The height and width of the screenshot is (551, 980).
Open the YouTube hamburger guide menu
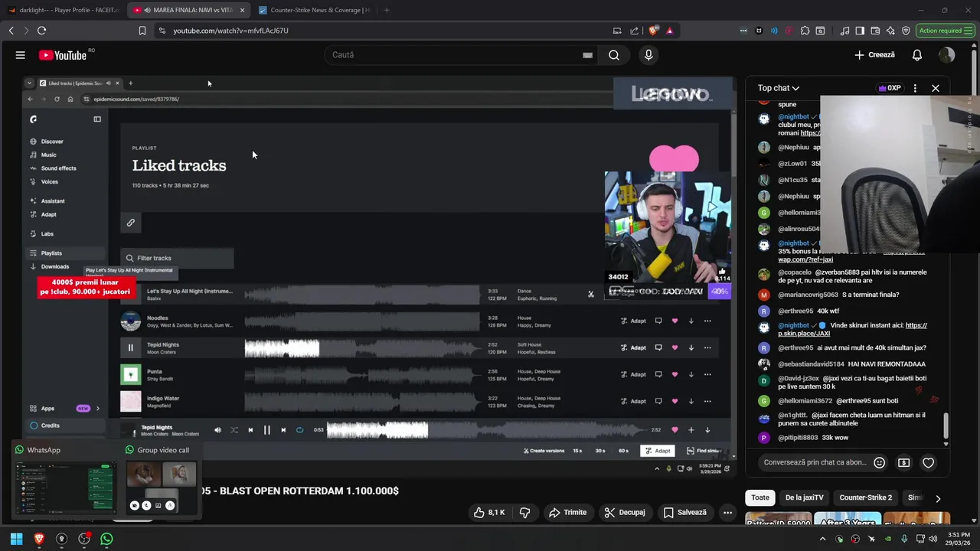[x=20, y=55]
